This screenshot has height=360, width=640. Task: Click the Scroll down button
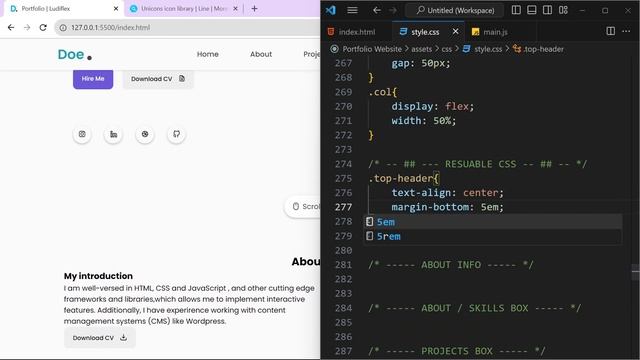click(x=303, y=207)
